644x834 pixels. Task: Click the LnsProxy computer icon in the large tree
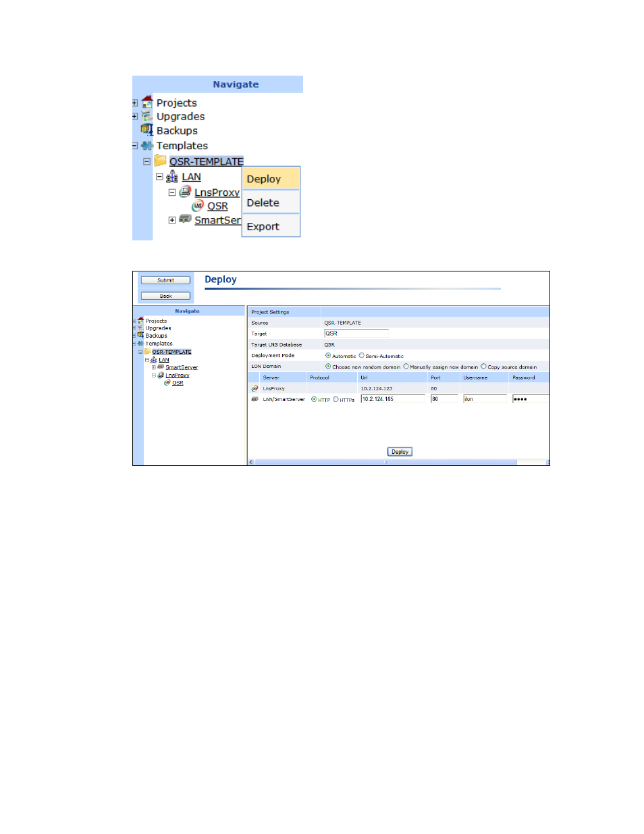(x=185, y=192)
